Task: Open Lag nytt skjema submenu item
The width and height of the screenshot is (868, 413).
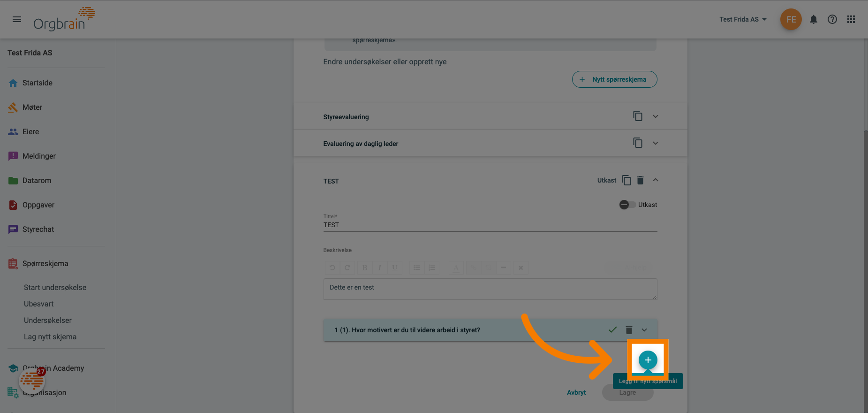Action: [50, 337]
